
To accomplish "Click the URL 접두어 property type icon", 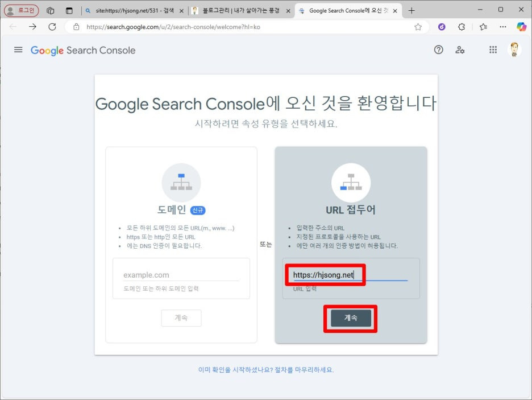I will coord(351,183).
